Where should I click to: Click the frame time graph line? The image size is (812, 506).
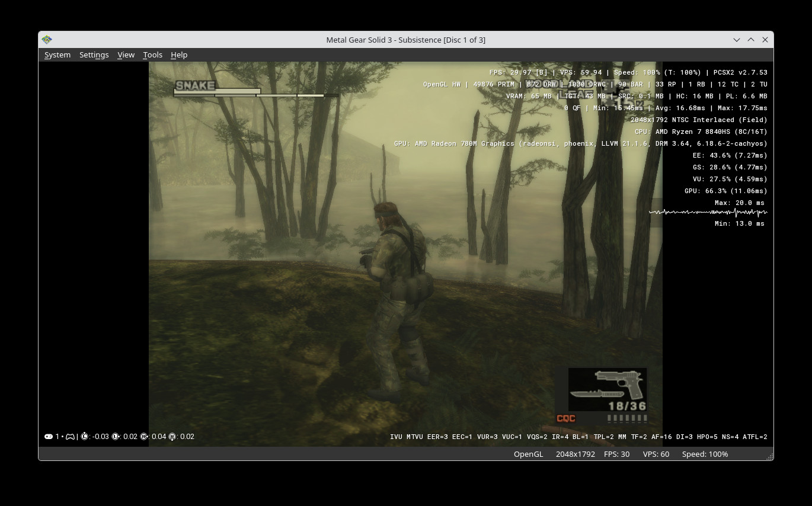(708, 212)
